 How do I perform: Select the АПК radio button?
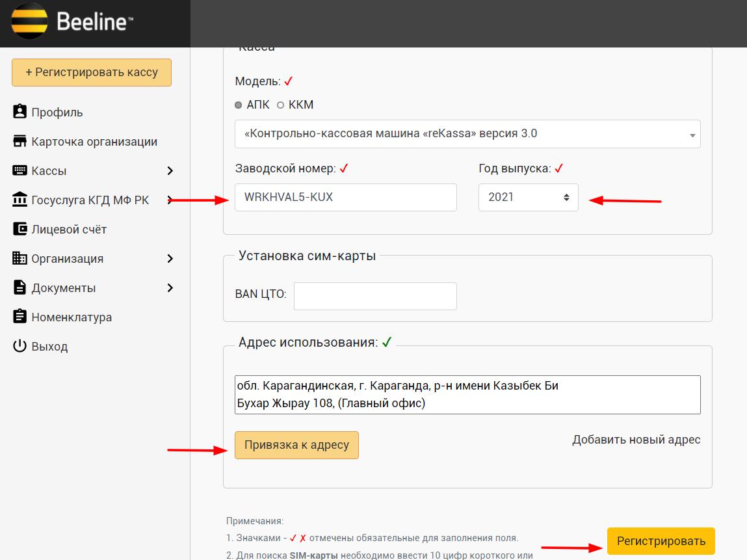[239, 105]
